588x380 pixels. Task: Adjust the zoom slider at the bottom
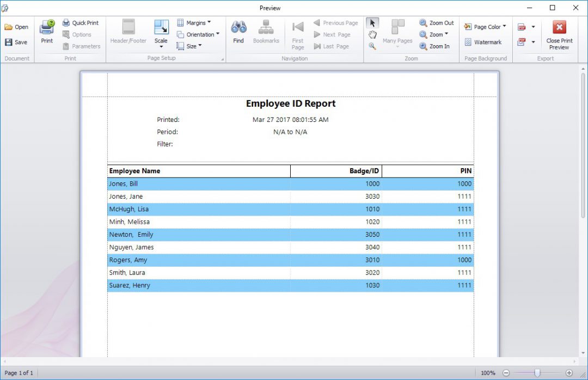click(536, 372)
